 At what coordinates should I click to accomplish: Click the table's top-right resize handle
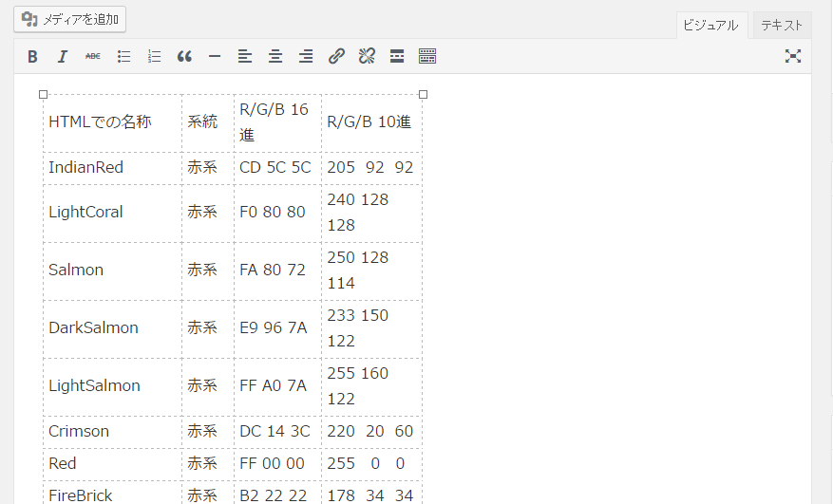coord(423,94)
